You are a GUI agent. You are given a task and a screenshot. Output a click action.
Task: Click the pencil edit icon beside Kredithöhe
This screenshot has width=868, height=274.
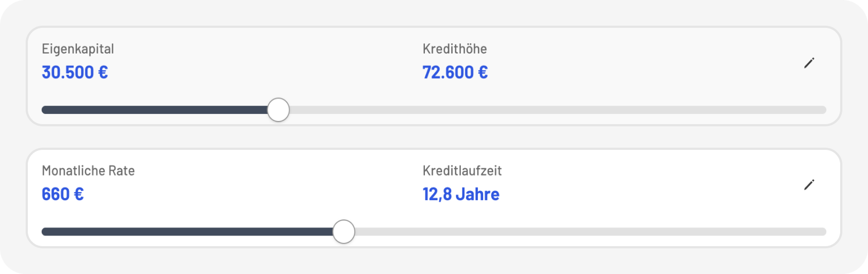809,63
